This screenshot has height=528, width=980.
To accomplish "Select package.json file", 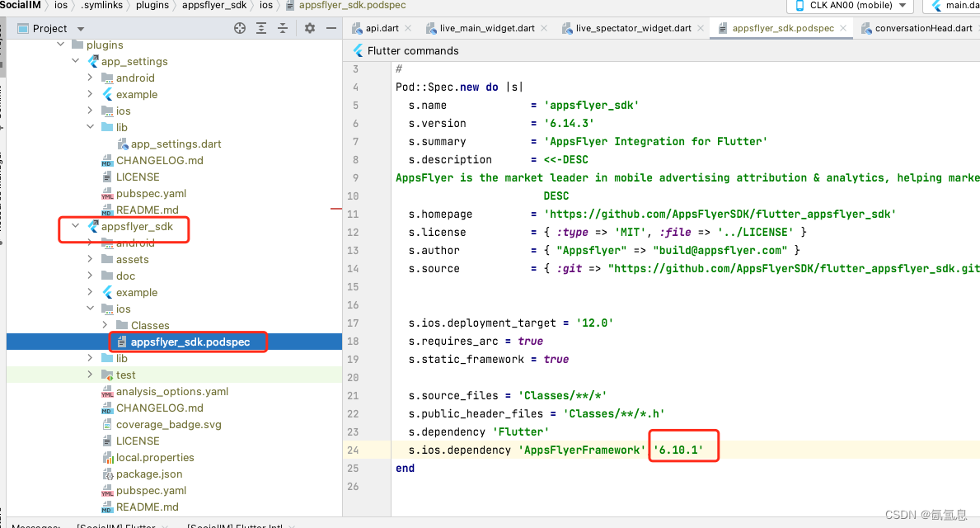I will click(149, 474).
